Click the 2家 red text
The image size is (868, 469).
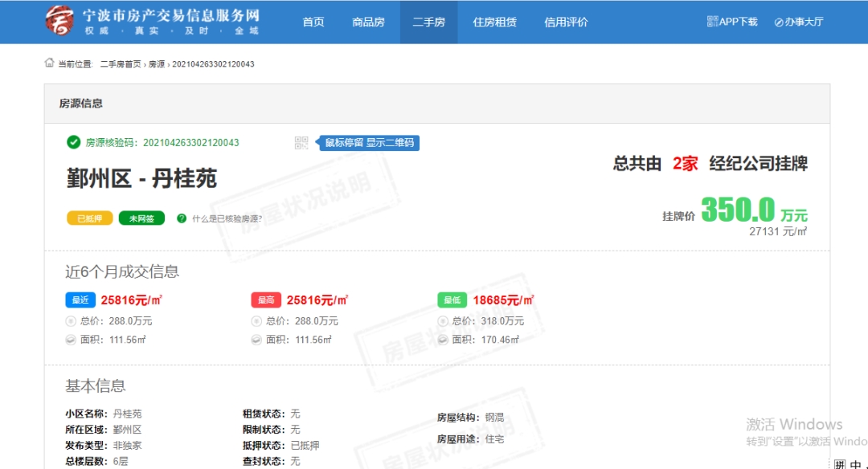686,164
